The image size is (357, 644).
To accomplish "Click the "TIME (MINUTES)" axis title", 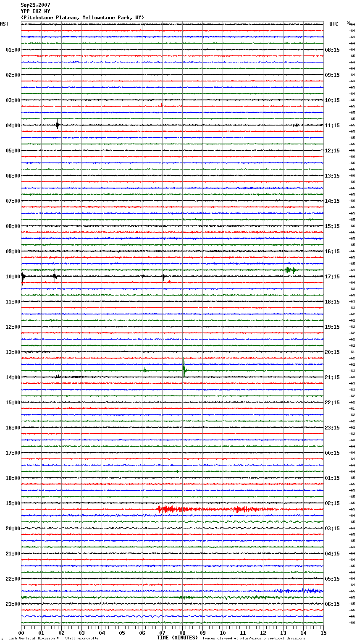I will (177, 638).
